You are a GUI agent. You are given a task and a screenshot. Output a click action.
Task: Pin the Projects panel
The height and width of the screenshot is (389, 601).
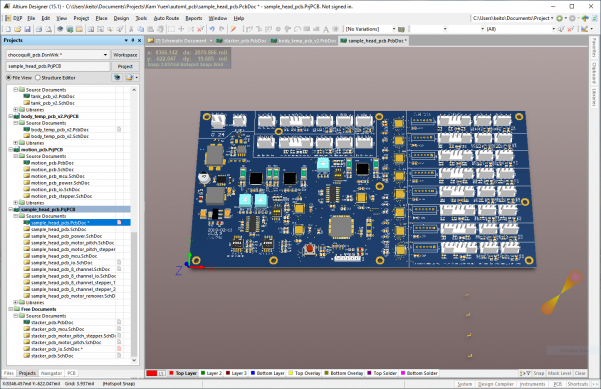(x=133, y=40)
